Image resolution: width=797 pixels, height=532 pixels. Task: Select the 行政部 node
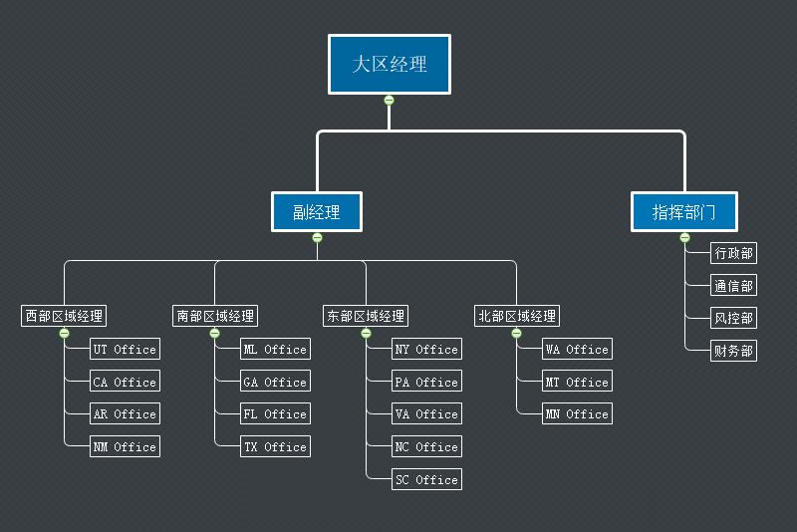pyautogui.click(x=733, y=253)
